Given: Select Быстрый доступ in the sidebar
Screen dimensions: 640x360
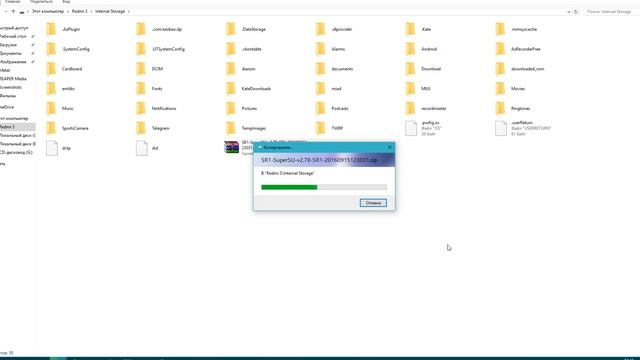Looking at the screenshot, I should click(14, 28).
